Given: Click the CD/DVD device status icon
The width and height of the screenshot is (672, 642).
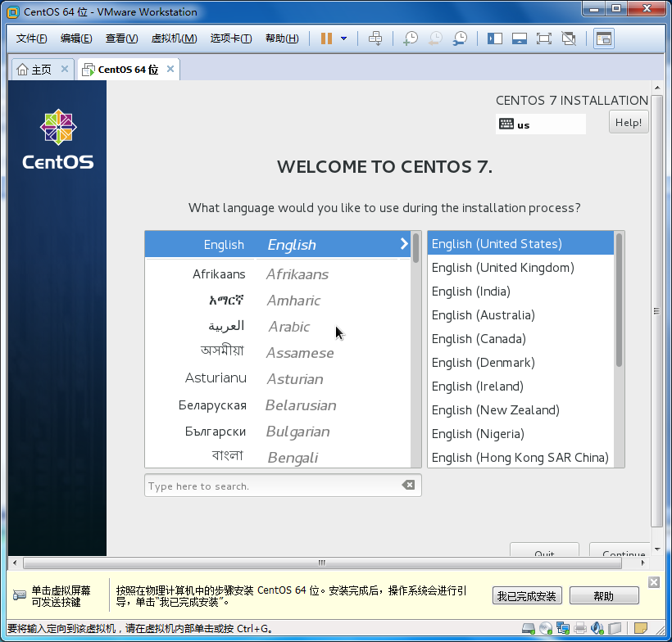Looking at the screenshot, I should click(547, 629).
